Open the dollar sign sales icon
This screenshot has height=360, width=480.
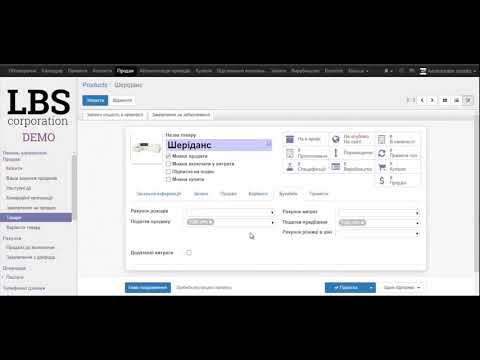point(382,180)
